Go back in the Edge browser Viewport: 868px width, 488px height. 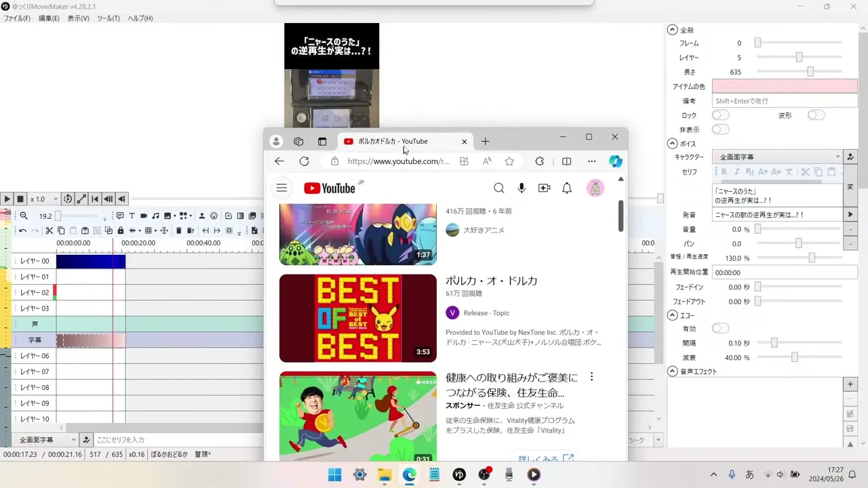coord(279,161)
